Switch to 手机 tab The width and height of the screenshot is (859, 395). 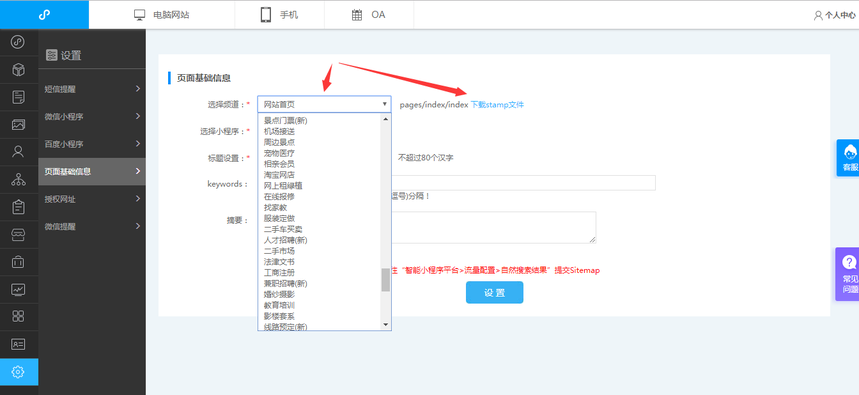click(x=279, y=15)
